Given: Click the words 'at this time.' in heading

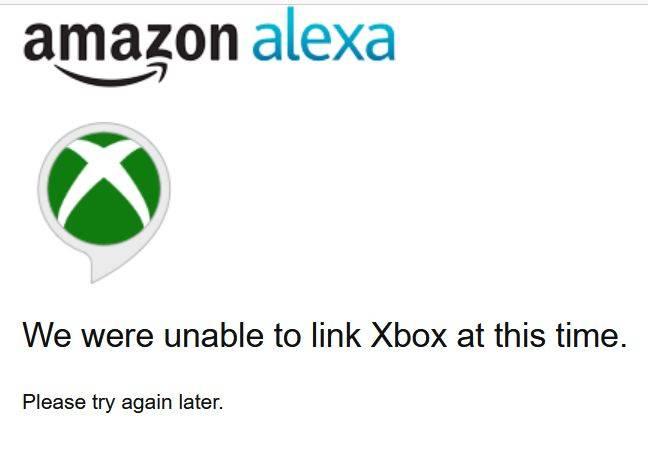Looking at the screenshot, I should click(542, 335).
